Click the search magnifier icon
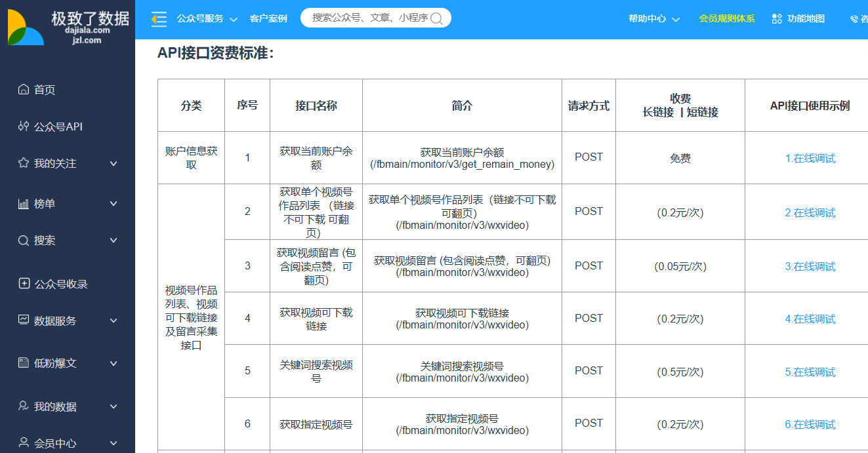Image resolution: width=868 pixels, height=453 pixels. pyautogui.click(x=436, y=19)
